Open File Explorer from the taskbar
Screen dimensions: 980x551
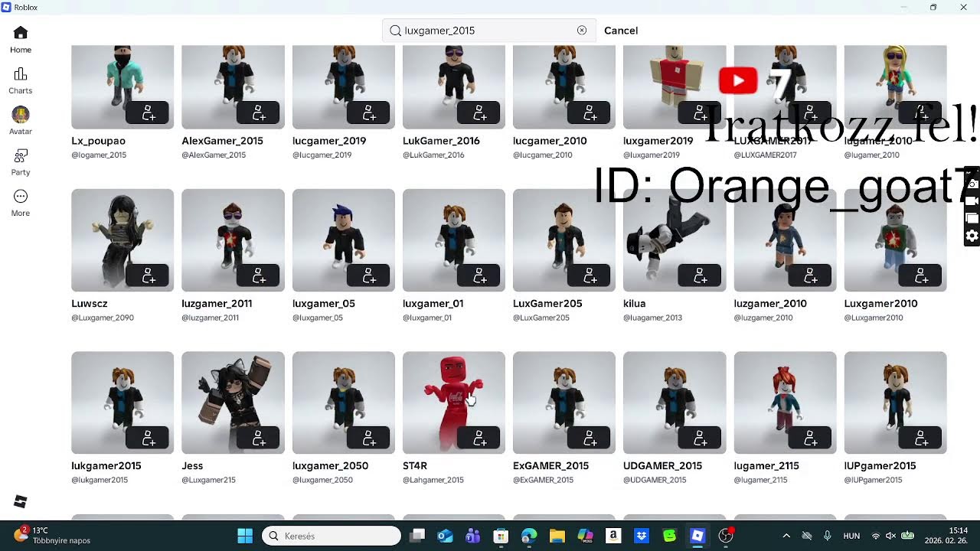[x=557, y=536]
